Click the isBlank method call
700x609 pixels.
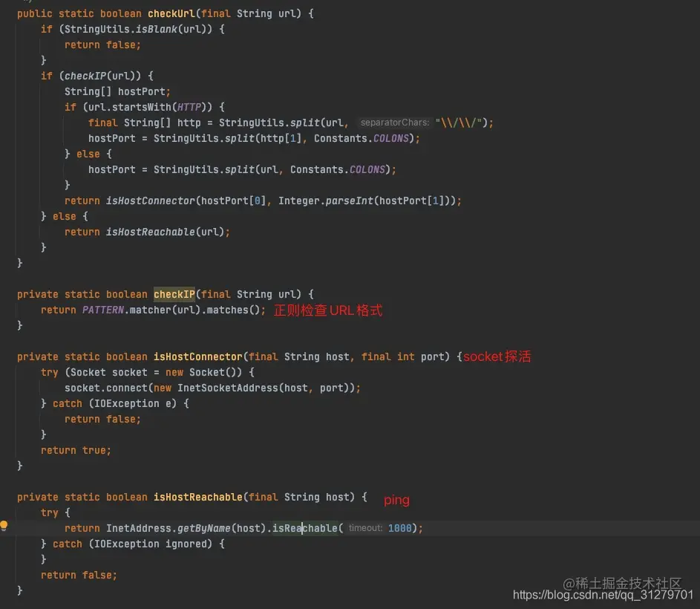[x=156, y=29]
